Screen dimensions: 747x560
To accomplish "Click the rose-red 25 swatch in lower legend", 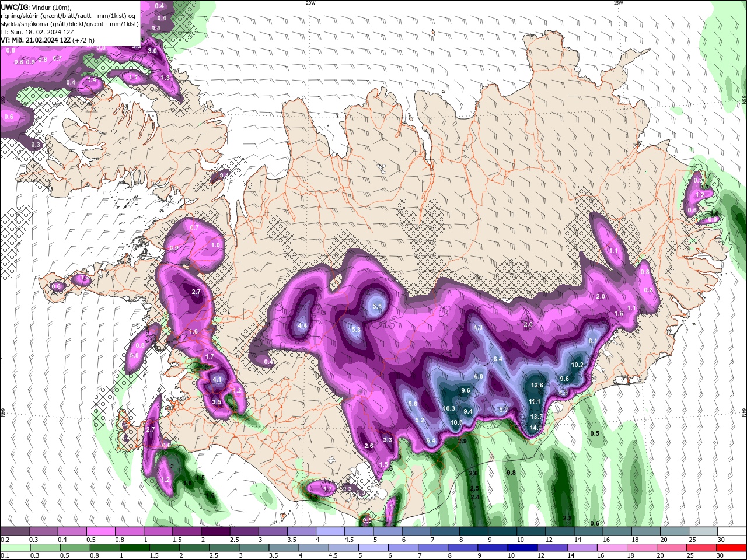I will point(702,548).
